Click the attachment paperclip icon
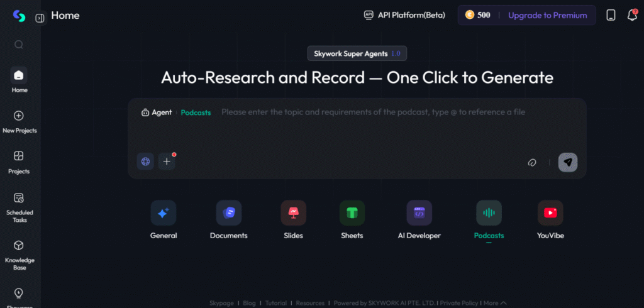This screenshot has width=644, height=308. [532, 162]
